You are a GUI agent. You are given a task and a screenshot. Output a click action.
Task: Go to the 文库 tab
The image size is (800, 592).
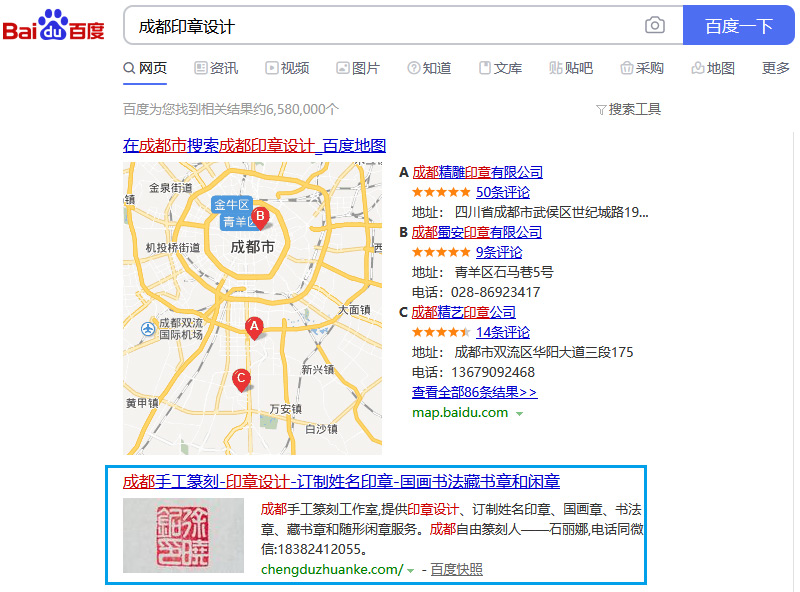(x=500, y=68)
